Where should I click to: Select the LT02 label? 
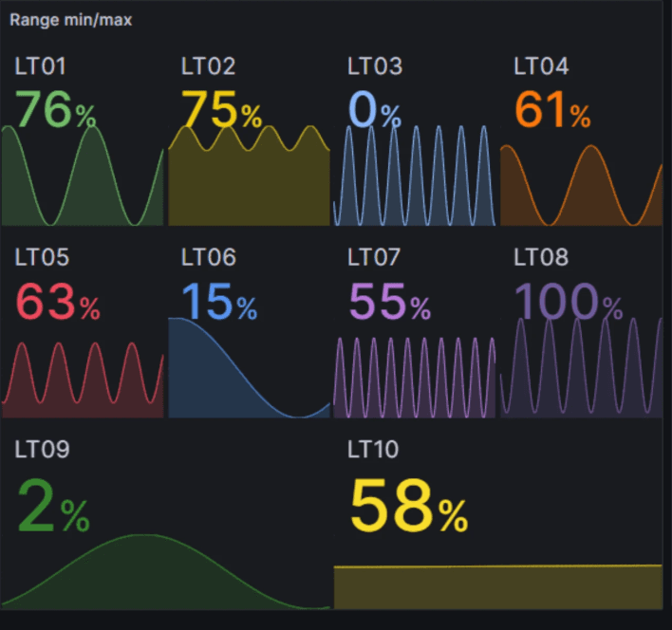208,66
